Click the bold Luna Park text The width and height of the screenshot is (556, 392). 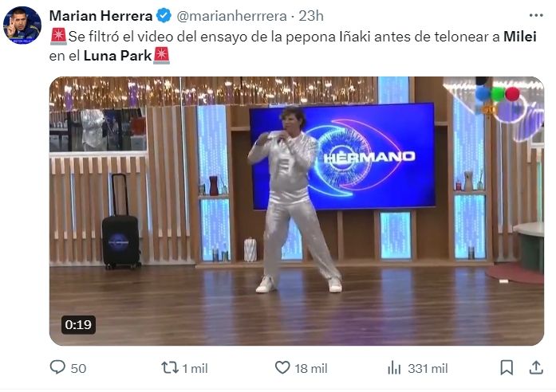coord(118,56)
